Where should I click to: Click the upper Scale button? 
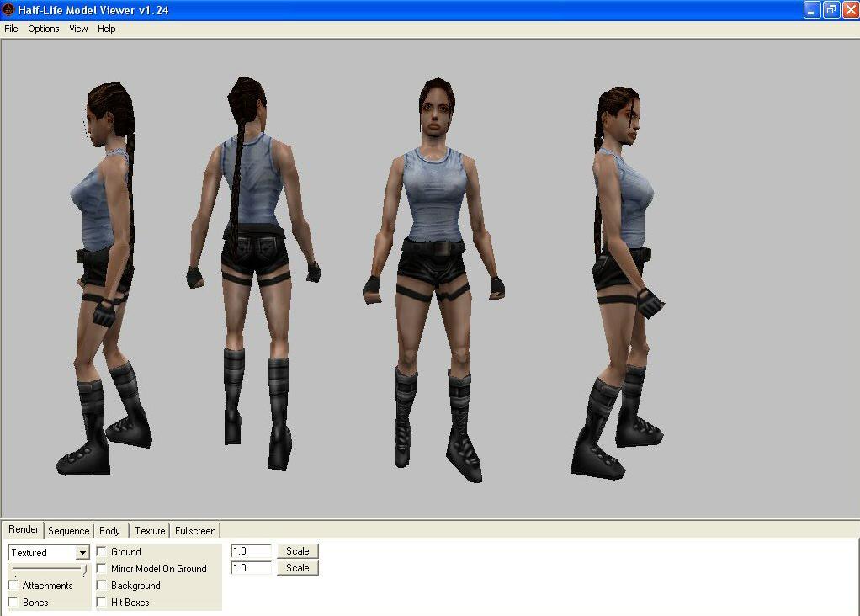coord(297,551)
